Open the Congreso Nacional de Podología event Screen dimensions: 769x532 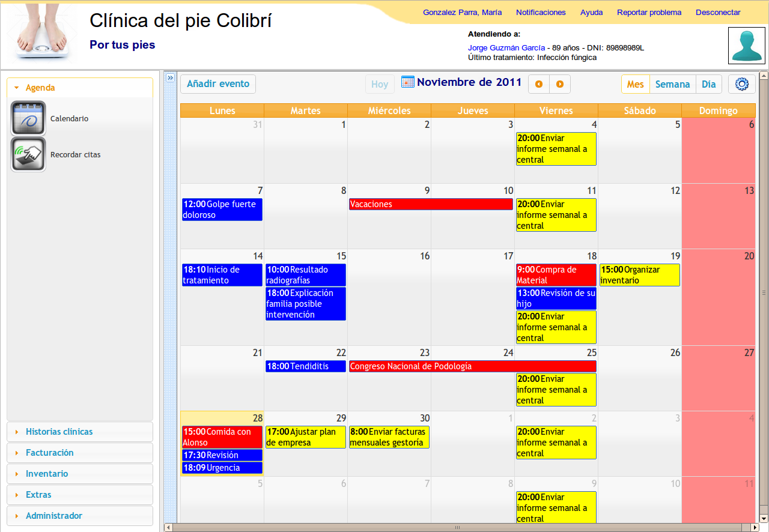(473, 366)
